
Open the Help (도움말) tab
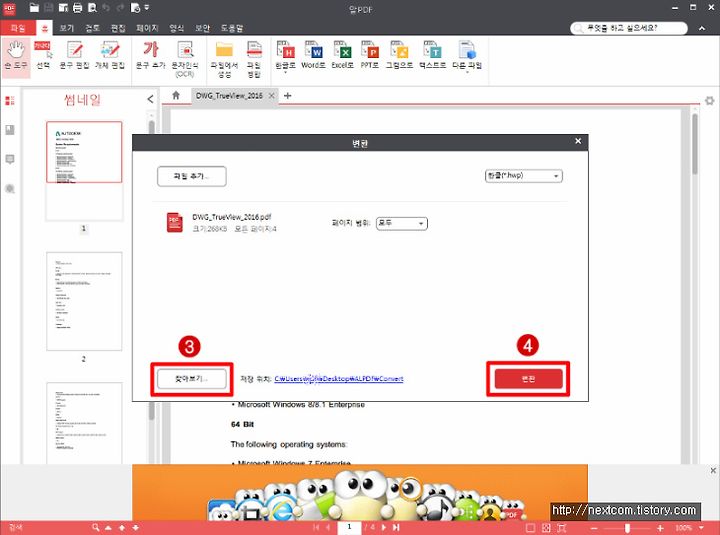click(231, 28)
